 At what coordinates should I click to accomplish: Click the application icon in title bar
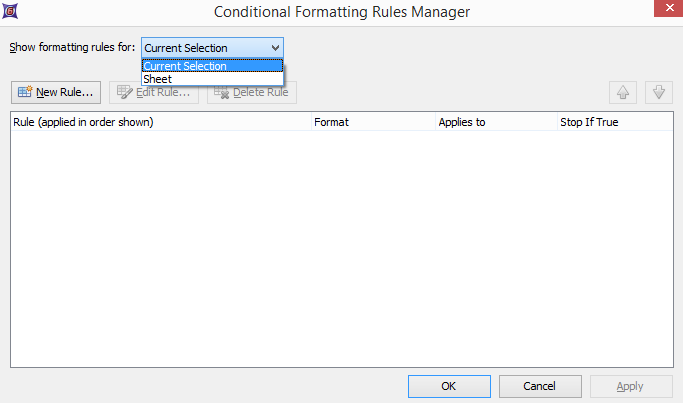11,11
